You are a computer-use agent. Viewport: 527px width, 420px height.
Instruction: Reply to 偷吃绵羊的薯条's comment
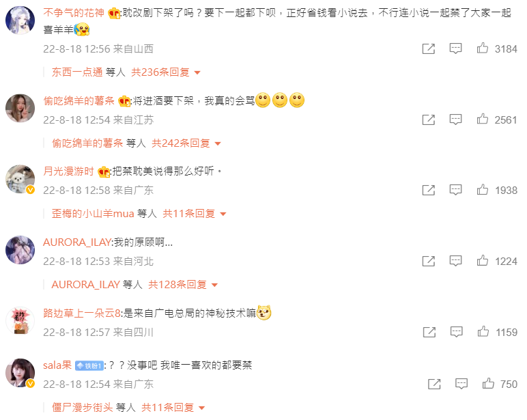[x=455, y=120]
